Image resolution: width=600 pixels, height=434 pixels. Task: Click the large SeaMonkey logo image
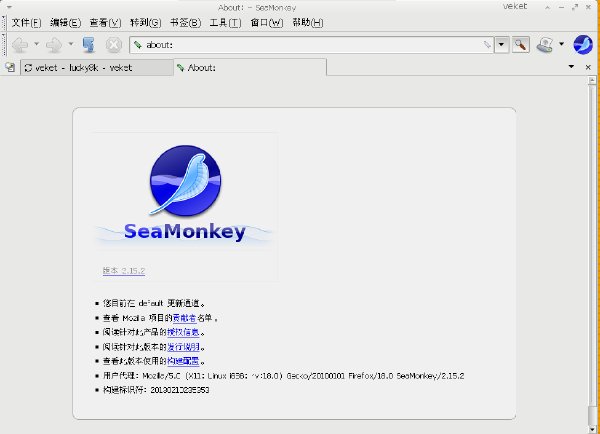coord(185,194)
